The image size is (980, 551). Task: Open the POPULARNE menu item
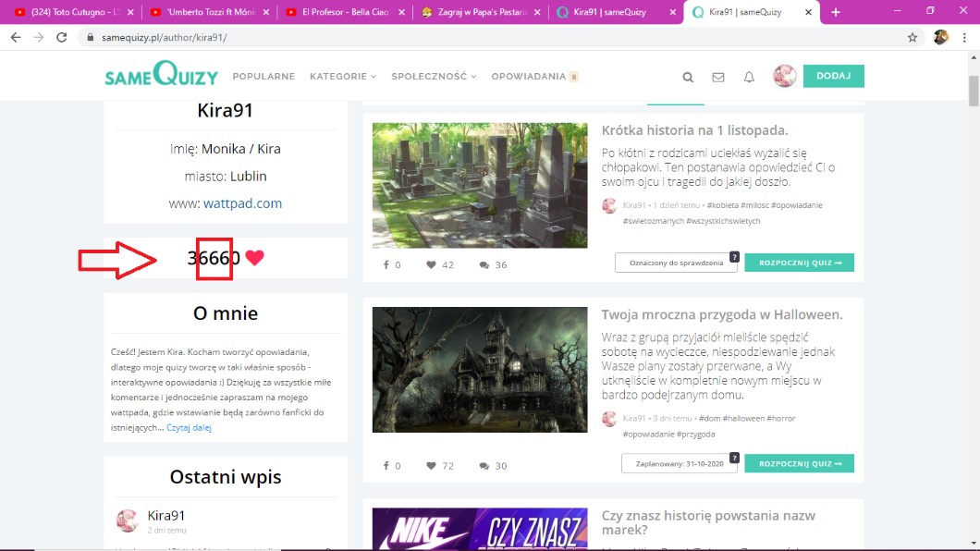pyautogui.click(x=263, y=77)
